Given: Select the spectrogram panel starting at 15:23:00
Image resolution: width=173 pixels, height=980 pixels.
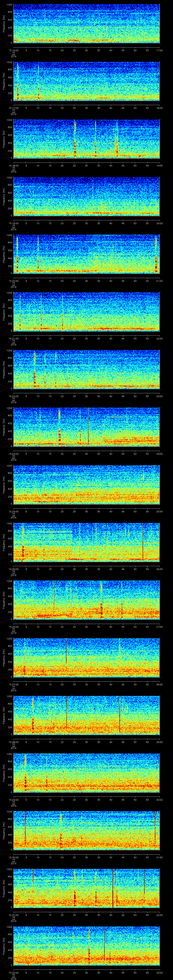Looking at the screenshot, I should coord(86,427).
